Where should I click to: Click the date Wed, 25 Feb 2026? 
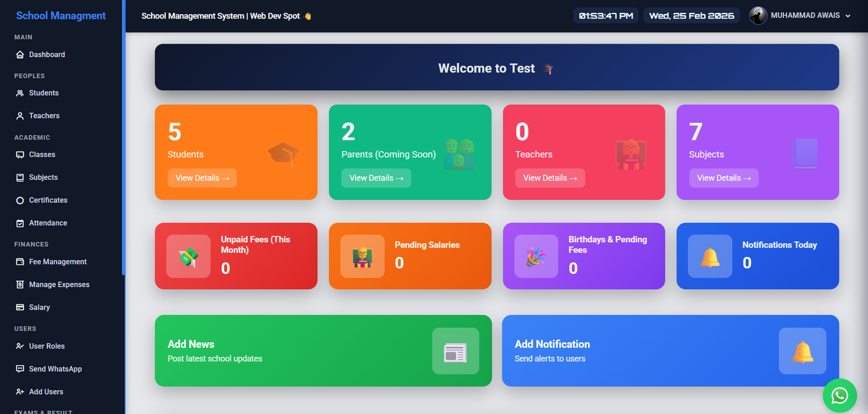(x=692, y=16)
